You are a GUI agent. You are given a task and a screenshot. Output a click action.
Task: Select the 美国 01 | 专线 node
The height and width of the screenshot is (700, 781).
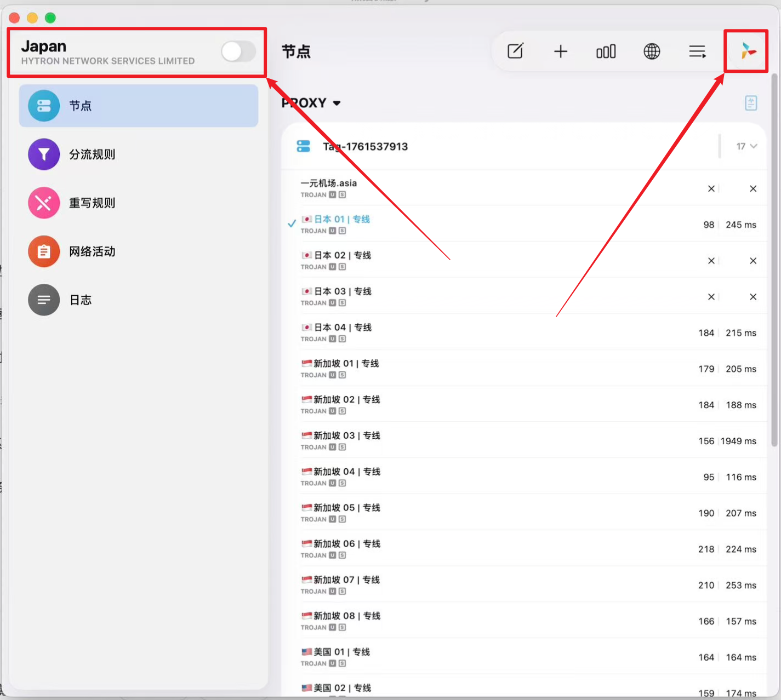524,657
